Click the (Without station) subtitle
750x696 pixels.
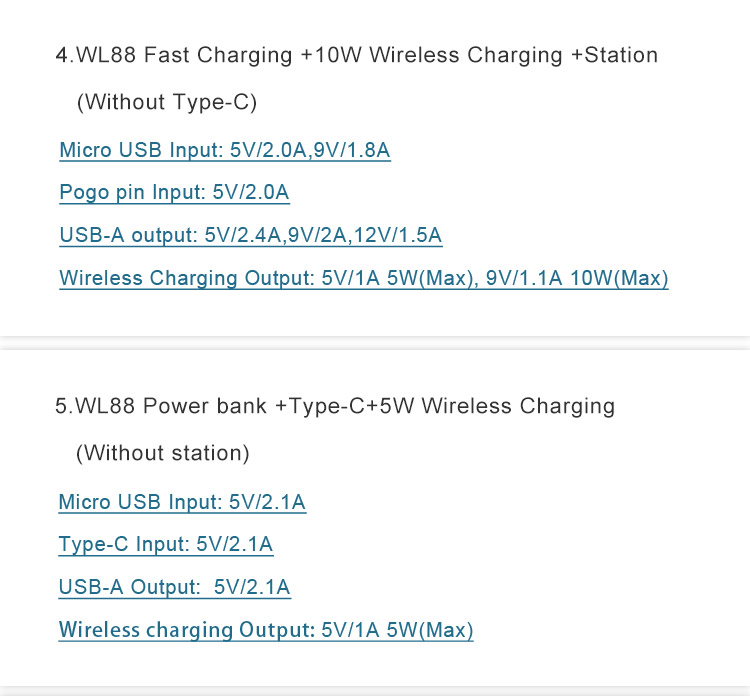coord(163,453)
